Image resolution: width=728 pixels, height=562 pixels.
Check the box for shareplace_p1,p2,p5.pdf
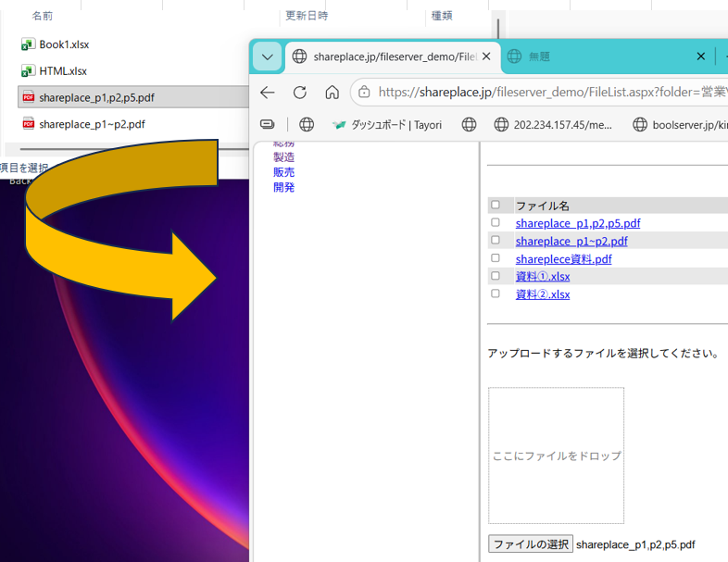click(x=496, y=222)
